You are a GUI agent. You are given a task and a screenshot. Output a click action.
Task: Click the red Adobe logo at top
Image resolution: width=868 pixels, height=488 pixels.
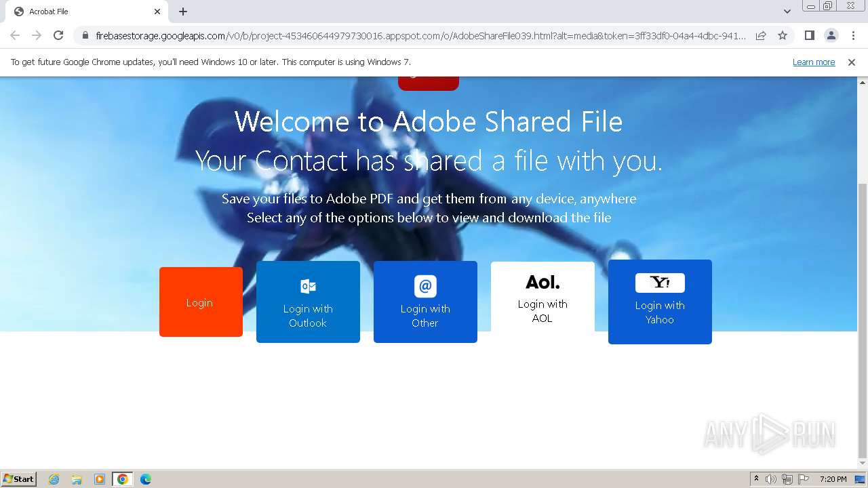click(429, 83)
